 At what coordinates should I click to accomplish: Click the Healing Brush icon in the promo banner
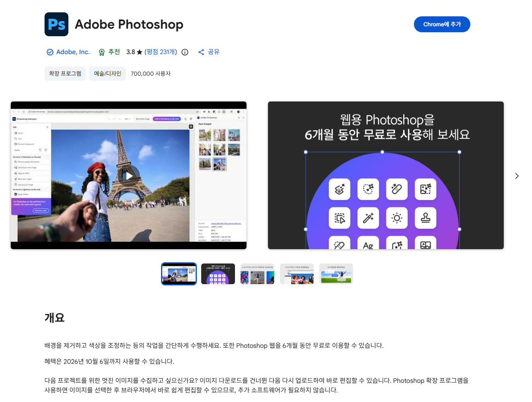397,189
